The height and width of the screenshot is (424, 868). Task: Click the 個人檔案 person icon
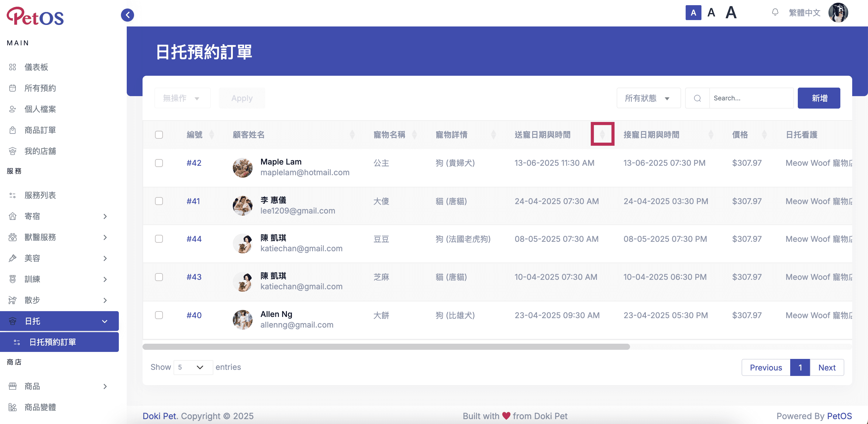12,109
